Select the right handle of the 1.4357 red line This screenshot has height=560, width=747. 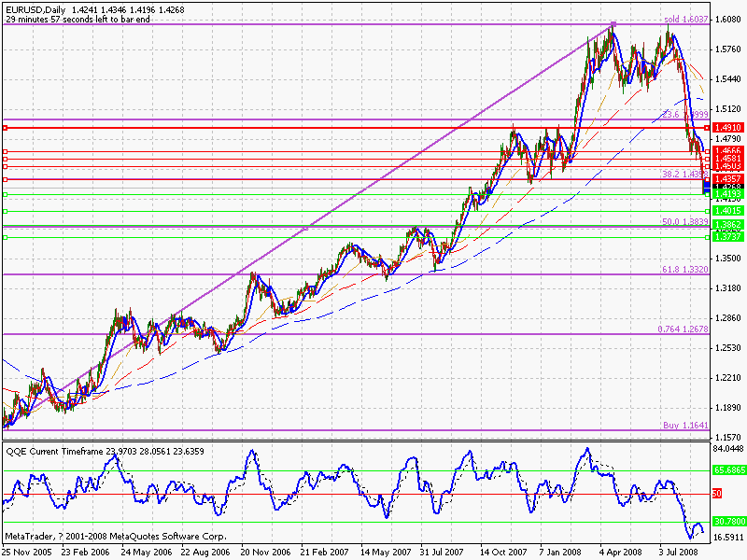pos(707,179)
